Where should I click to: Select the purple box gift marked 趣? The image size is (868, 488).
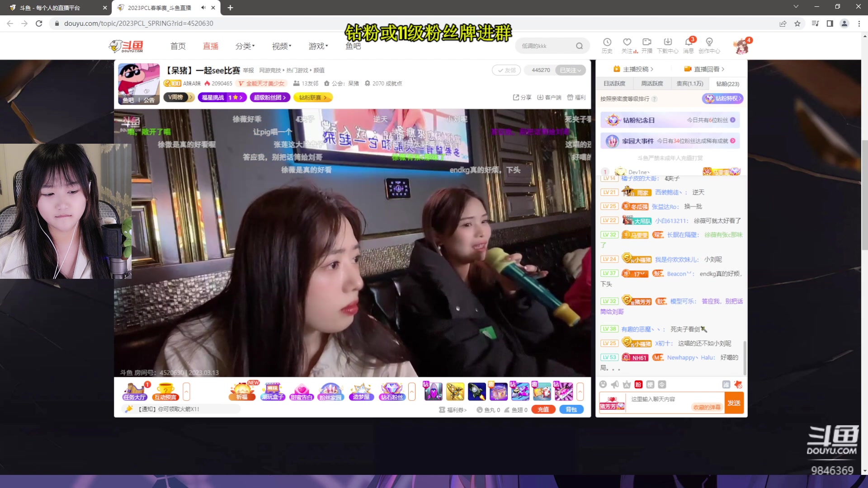(x=498, y=391)
